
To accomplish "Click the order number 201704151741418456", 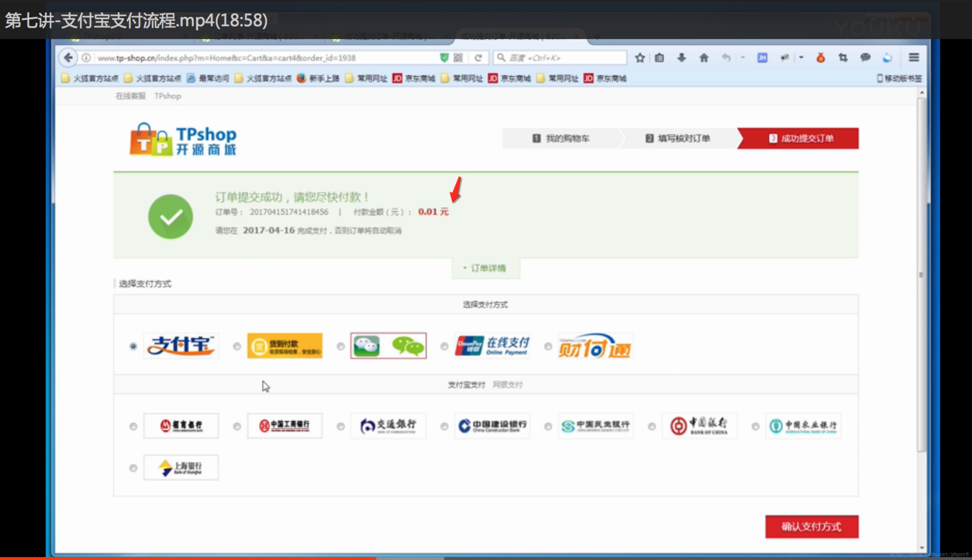I will click(x=289, y=212).
